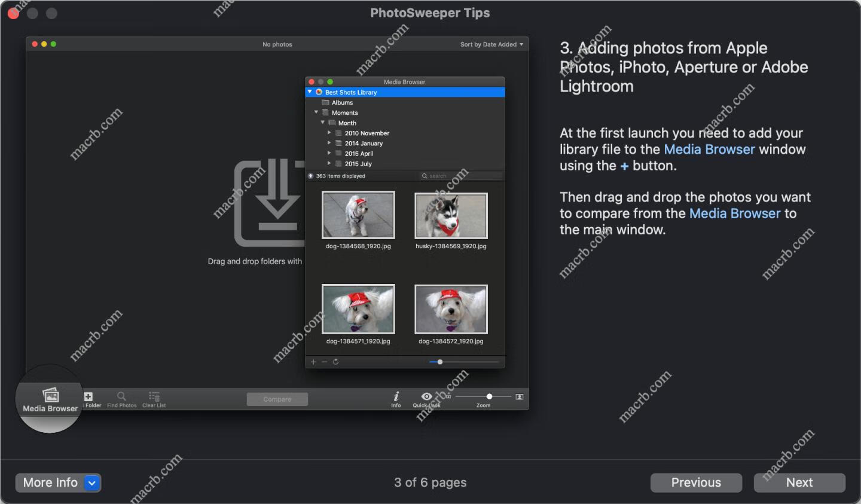Click the Add Folder plus icon

pyautogui.click(x=88, y=396)
